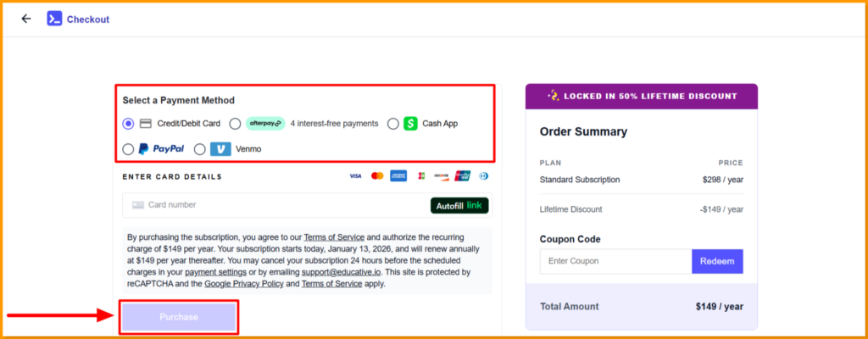Select the Credit/Debit Card radio button
This screenshot has height=339, width=868.
tap(129, 124)
